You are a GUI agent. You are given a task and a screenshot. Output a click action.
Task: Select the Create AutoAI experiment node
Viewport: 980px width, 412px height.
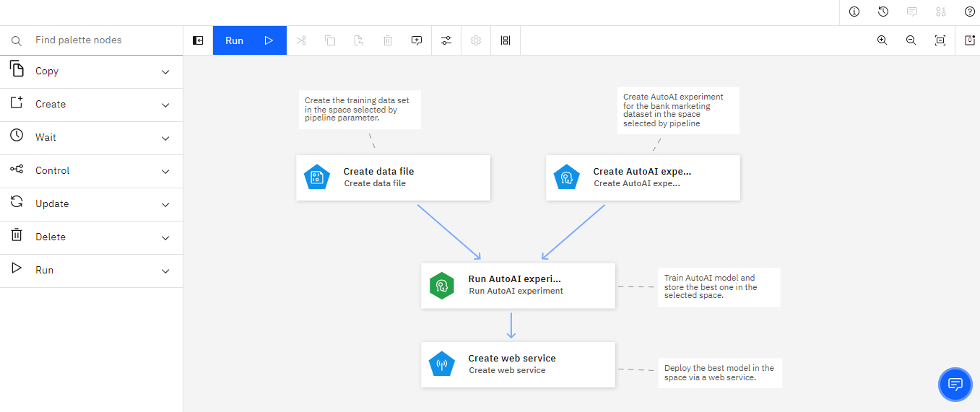coord(643,177)
